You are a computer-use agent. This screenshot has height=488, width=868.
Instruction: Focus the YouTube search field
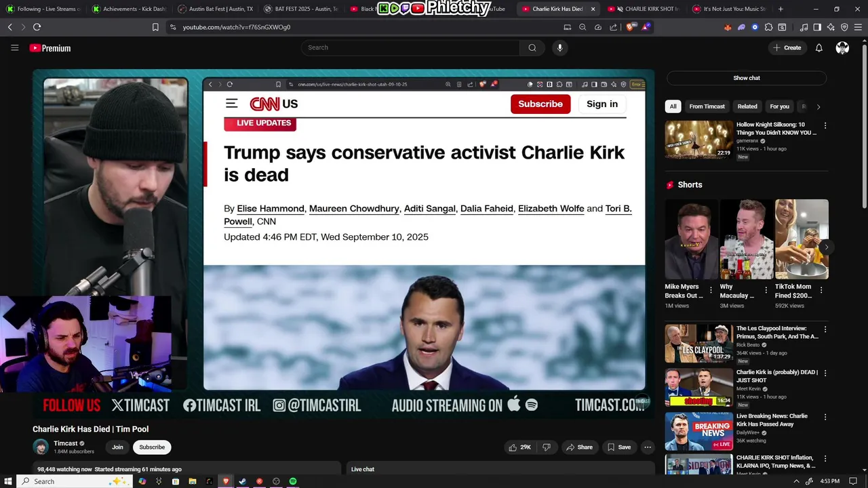coord(410,47)
